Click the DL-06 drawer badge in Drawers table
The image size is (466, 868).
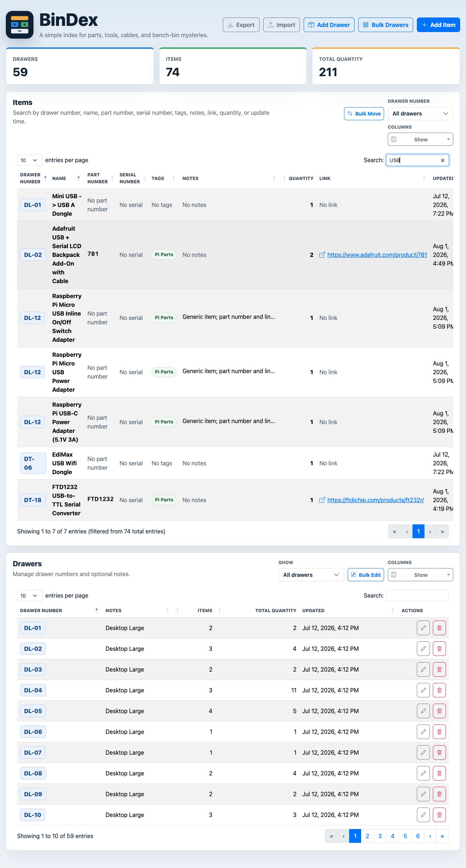(x=33, y=732)
